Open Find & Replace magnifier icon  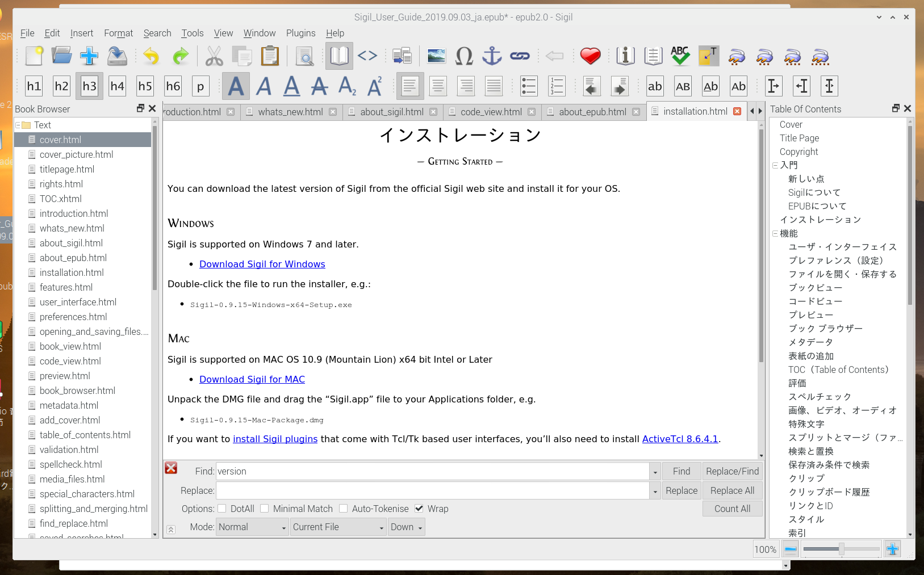click(x=305, y=56)
